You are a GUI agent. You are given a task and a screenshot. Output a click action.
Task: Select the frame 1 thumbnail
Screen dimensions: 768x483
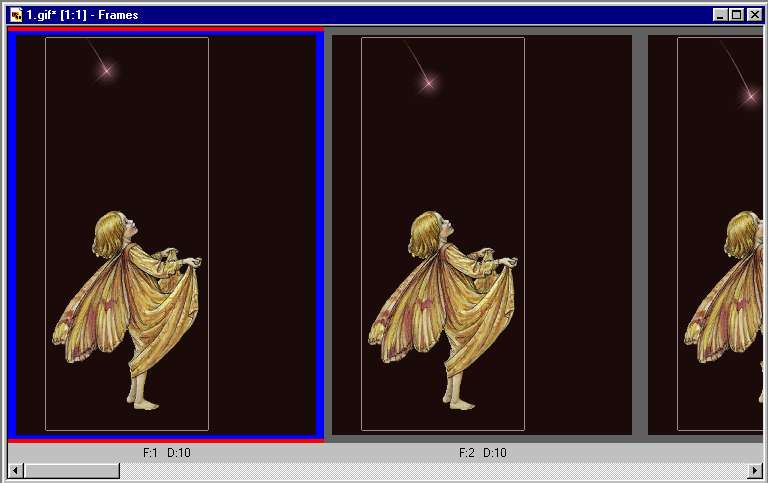(x=166, y=235)
